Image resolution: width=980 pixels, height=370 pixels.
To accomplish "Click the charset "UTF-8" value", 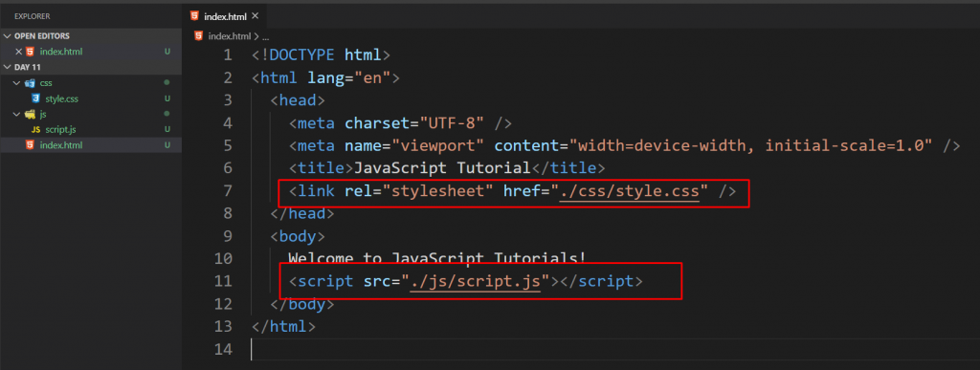I will click(452, 122).
